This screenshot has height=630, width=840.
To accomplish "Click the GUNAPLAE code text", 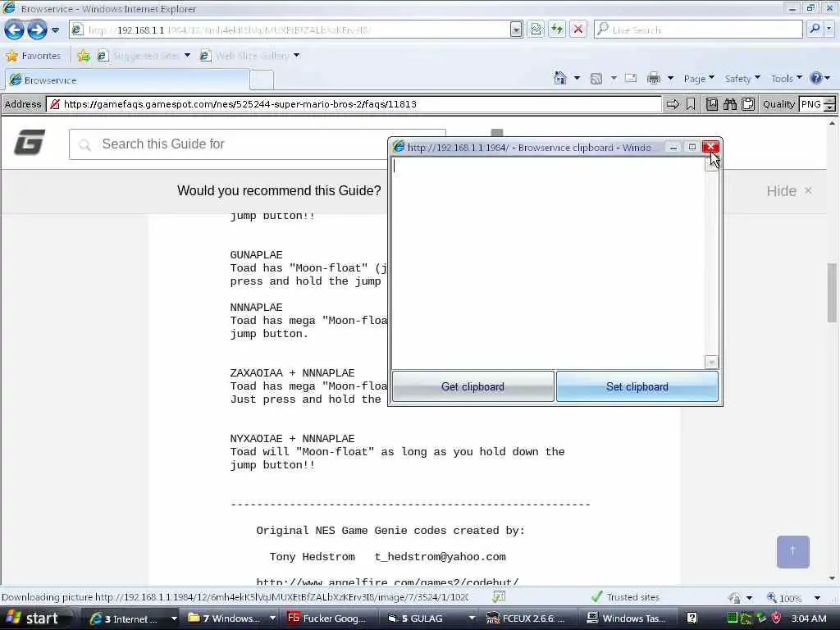I will click(x=256, y=255).
